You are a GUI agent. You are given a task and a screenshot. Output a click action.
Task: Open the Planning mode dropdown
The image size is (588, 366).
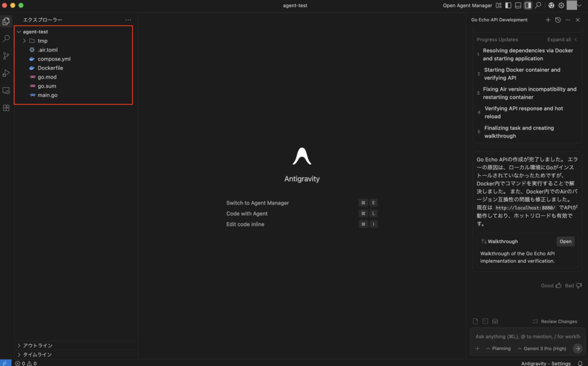(498, 348)
